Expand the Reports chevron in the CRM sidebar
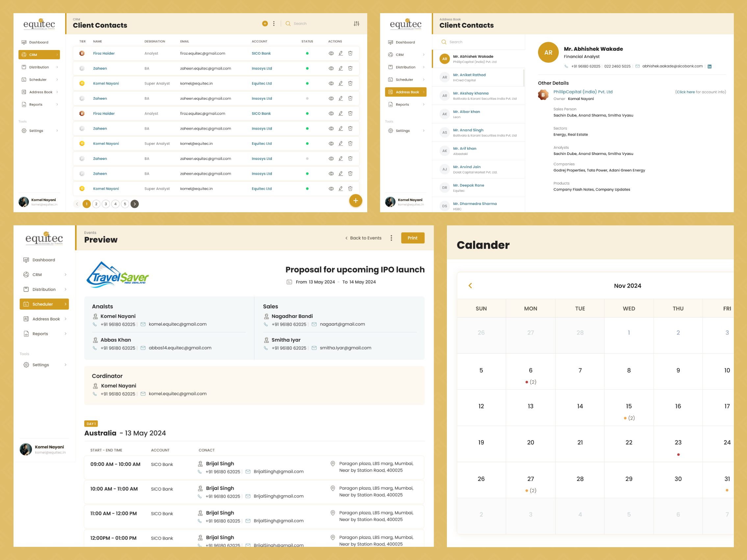This screenshot has height=560, width=747. click(x=57, y=105)
